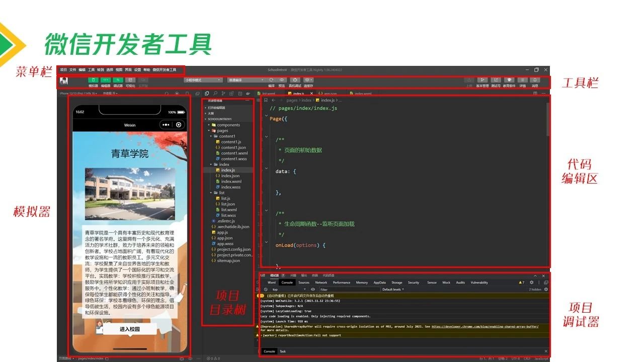Click the warning count 7 badge in the debugger

click(x=522, y=283)
